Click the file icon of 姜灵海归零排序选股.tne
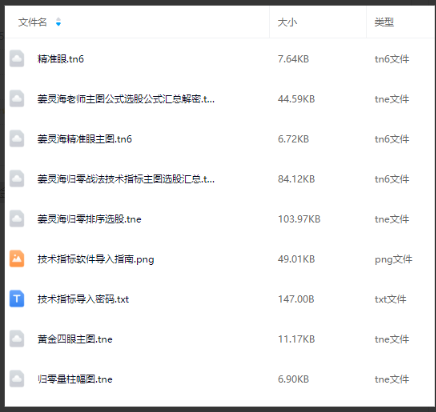This screenshot has width=436, height=412. (17, 219)
